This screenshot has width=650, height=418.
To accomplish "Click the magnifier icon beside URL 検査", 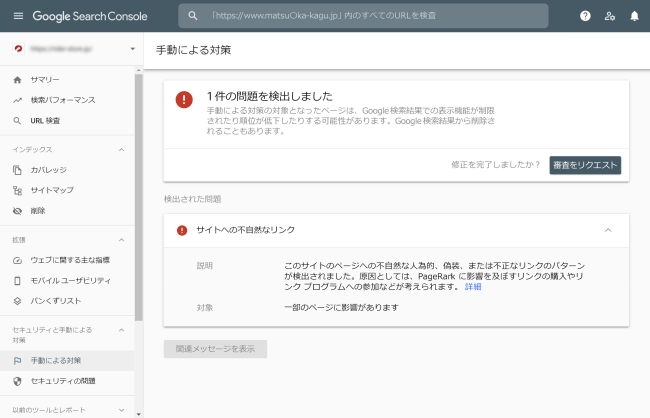I will coord(17,121).
